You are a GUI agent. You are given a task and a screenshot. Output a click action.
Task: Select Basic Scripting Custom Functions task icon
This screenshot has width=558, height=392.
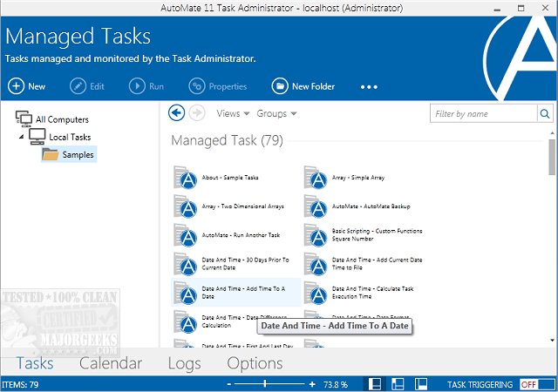pyautogui.click(x=316, y=235)
